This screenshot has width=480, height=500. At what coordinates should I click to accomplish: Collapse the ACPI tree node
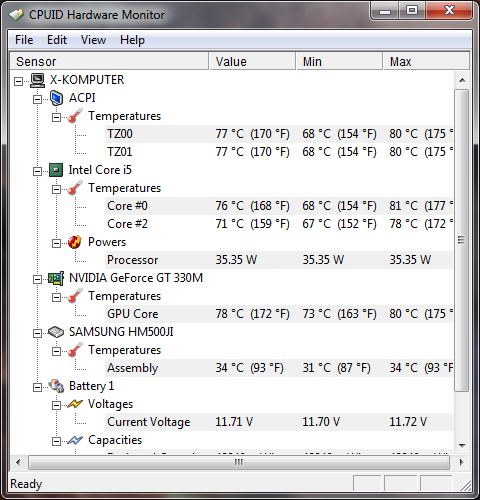tap(37, 99)
